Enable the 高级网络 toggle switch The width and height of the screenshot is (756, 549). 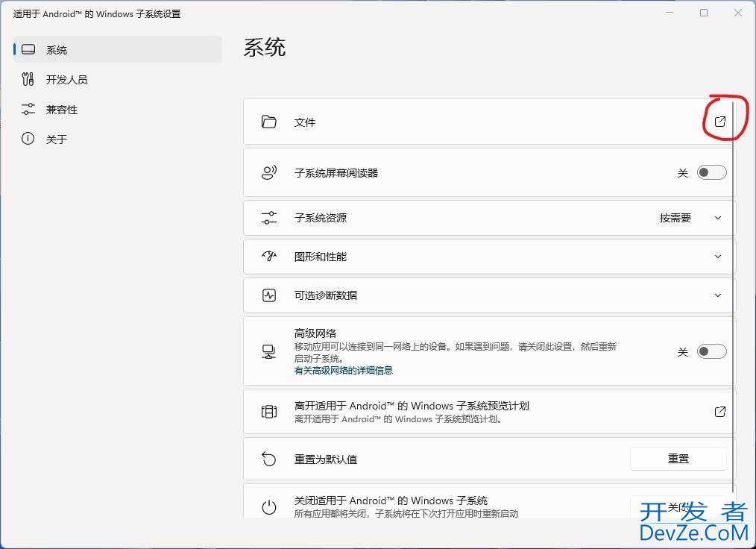tap(711, 352)
